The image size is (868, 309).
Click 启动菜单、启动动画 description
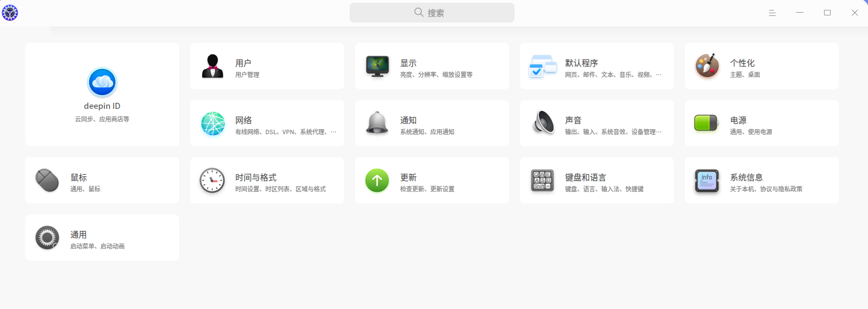pyautogui.click(x=97, y=246)
